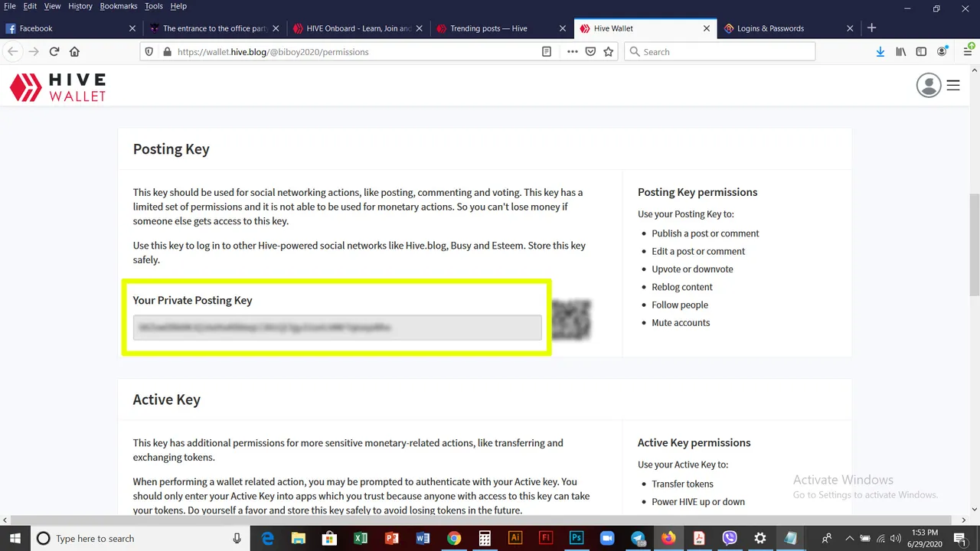This screenshot has width=980, height=551.
Task: Bookmark this page with star icon
Action: [x=609, y=52]
